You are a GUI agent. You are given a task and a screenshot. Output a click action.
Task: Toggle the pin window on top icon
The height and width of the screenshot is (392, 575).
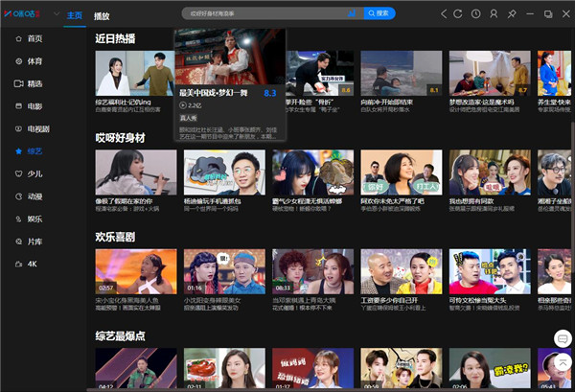coord(513,14)
